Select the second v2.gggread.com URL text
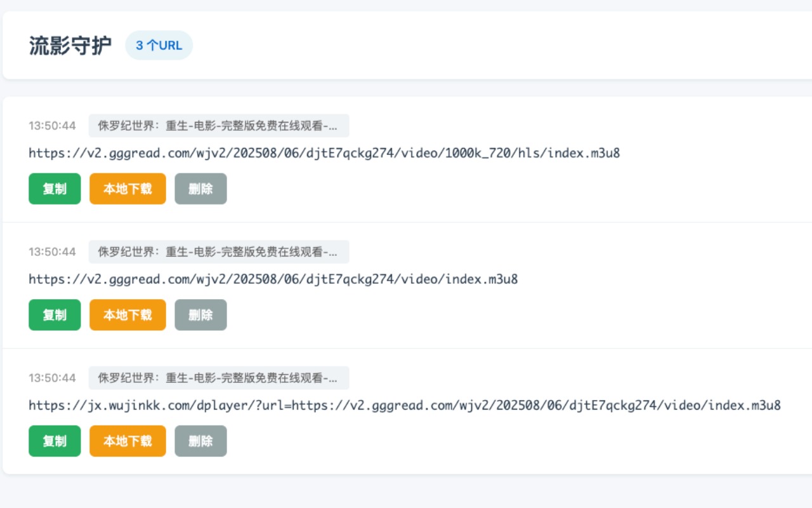 [x=273, y=279]
